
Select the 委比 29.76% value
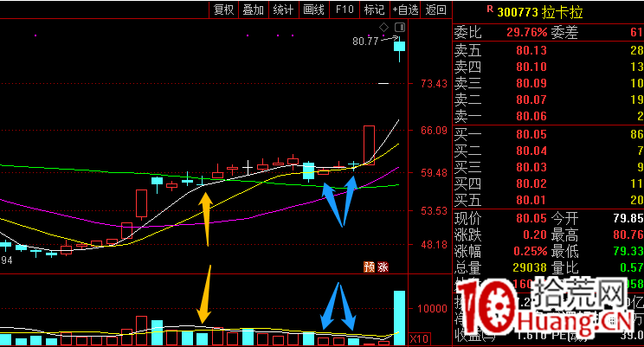527,32
